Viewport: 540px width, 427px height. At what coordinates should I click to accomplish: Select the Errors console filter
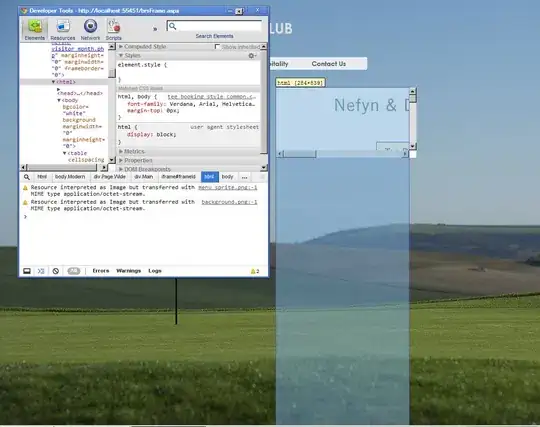pos(101,271)
